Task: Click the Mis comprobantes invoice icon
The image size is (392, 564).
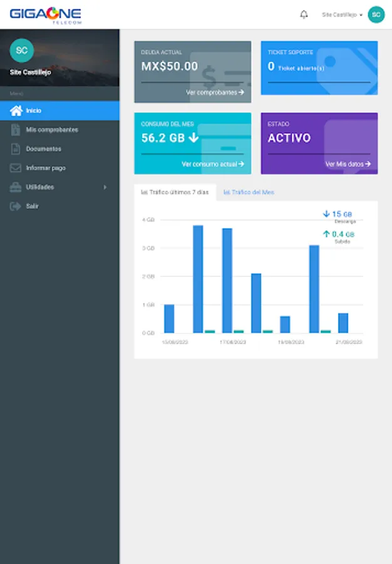Action: coord(16,130)
